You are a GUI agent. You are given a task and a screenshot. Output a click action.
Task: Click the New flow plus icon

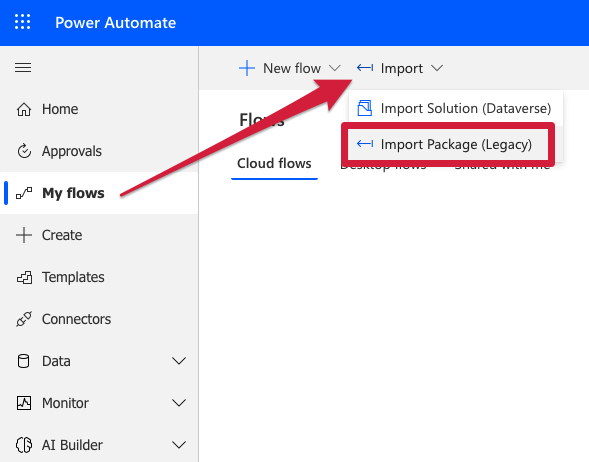(x=247, y=68)
